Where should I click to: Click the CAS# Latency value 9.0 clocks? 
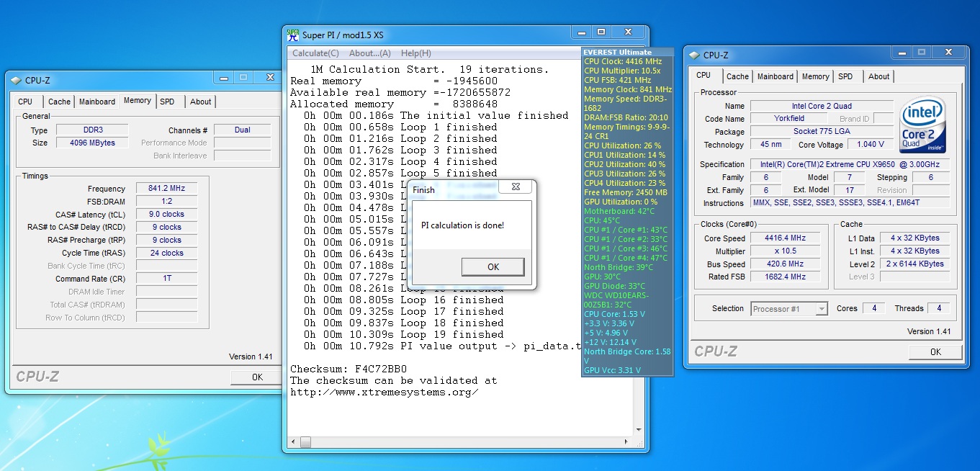(166, 215)
